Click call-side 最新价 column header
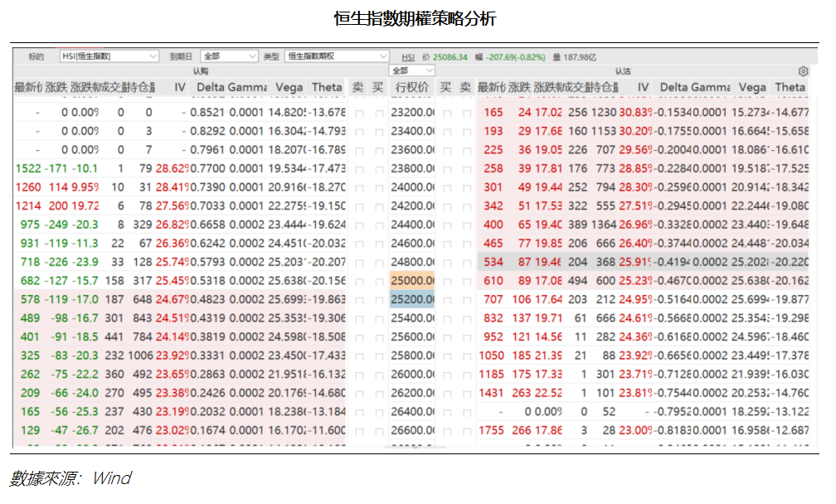This screenshot has width=836, height=504. point(28,87)
